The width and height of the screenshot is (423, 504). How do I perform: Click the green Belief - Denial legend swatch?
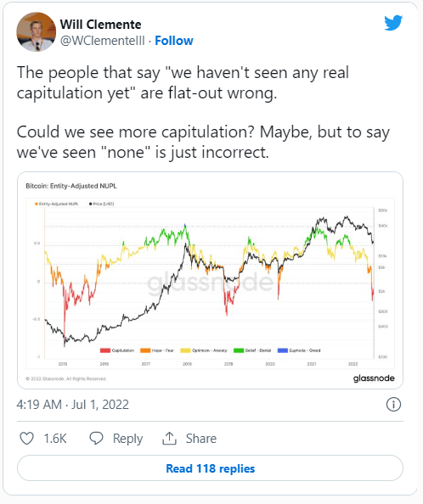click(239, 350)
